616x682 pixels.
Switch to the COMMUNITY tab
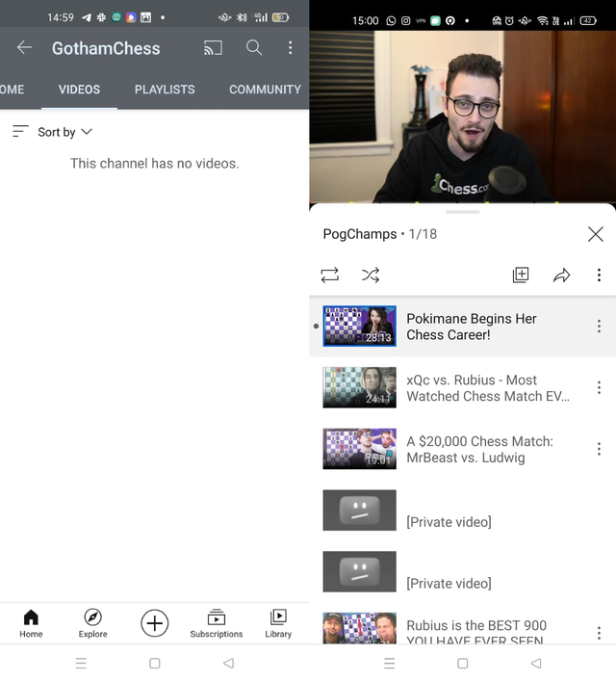tap(266, 90)
